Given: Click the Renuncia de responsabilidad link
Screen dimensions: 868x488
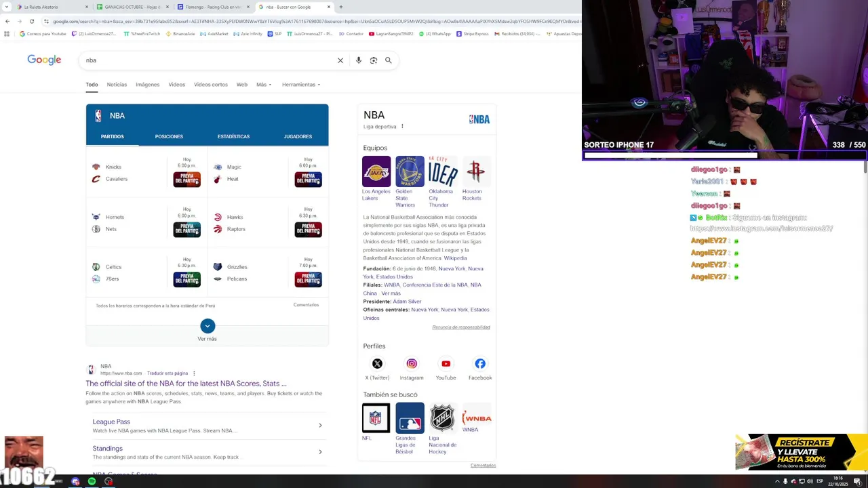Looking at the screenshot, I should pos(461,327).
